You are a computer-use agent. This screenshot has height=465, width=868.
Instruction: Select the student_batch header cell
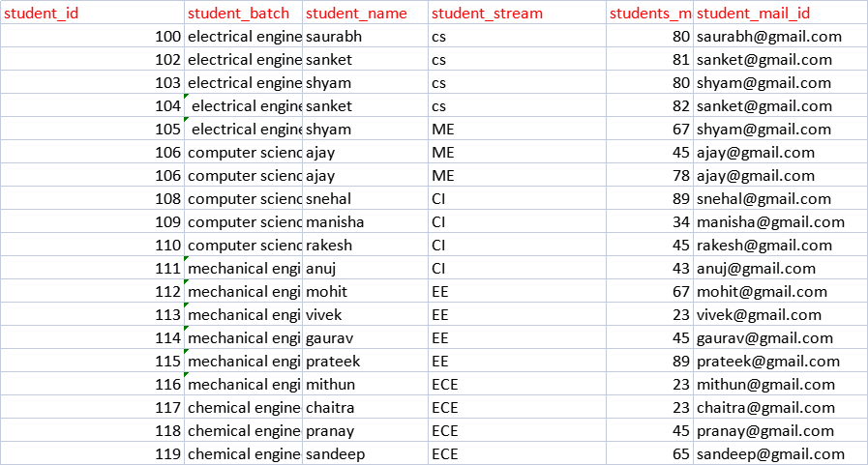coord(243,13)
